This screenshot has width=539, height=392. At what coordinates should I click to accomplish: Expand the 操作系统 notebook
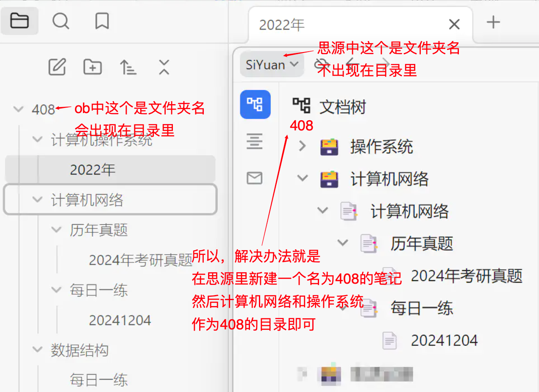coord(302,146)
